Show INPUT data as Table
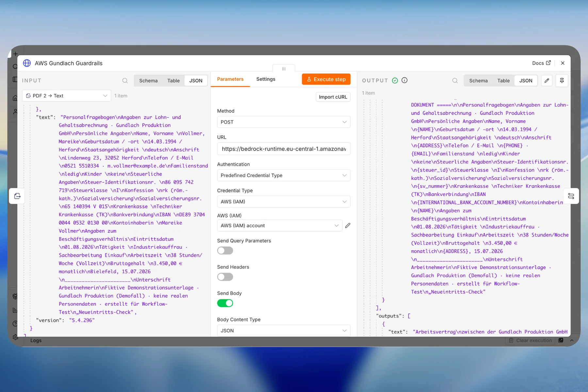The height and width of the screenshot is (392, 588). tap(173, 81)
